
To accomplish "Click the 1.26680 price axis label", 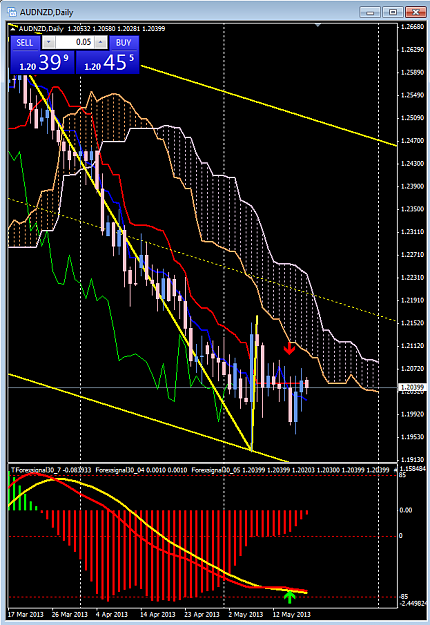I will pos(412,27).
